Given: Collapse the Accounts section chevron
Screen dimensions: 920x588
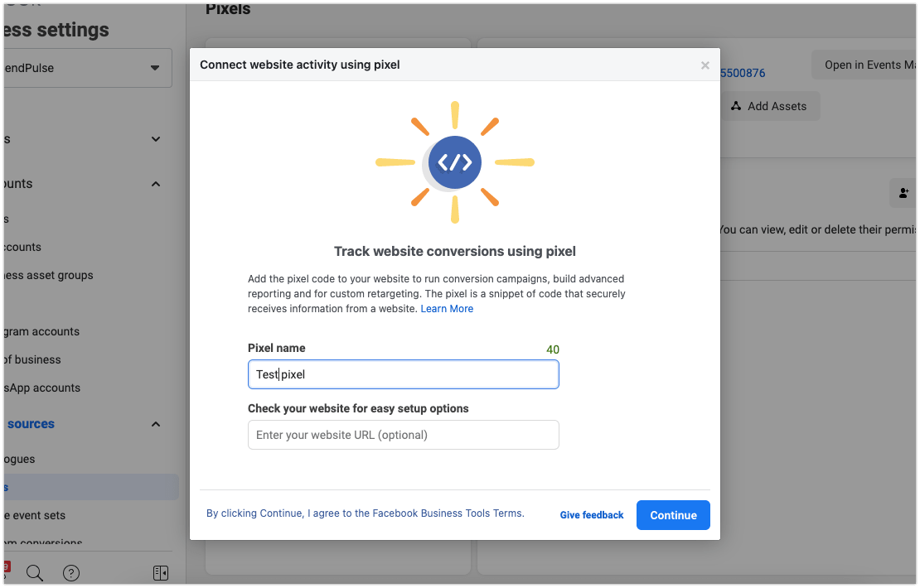Looking at the screenshot, I should point(156,184).
